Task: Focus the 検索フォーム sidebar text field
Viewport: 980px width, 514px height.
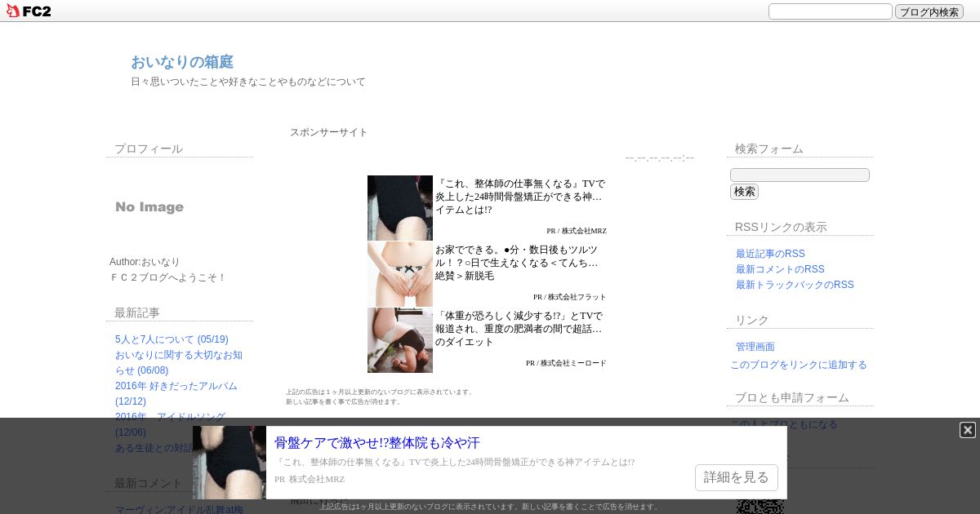Action: point(800,175)
